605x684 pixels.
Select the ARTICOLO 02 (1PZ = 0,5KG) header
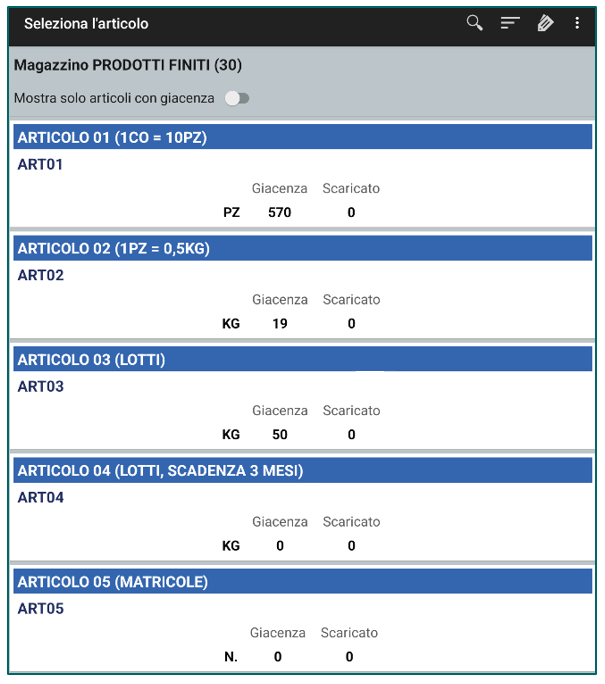pyautogui.click(x=303, y=248)
